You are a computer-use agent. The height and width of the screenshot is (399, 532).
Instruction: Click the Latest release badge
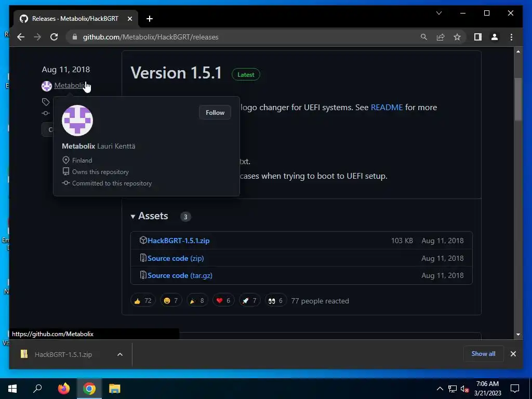(246, 75)
